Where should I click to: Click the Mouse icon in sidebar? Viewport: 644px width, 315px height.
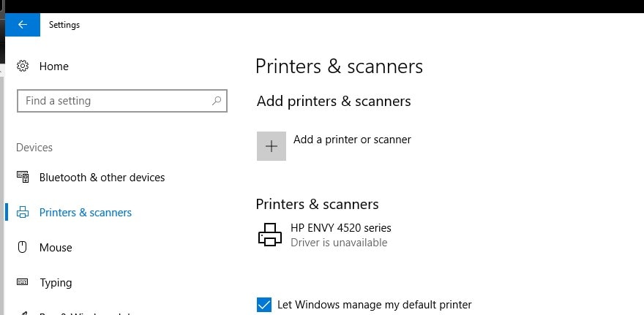tap(23, 248)
